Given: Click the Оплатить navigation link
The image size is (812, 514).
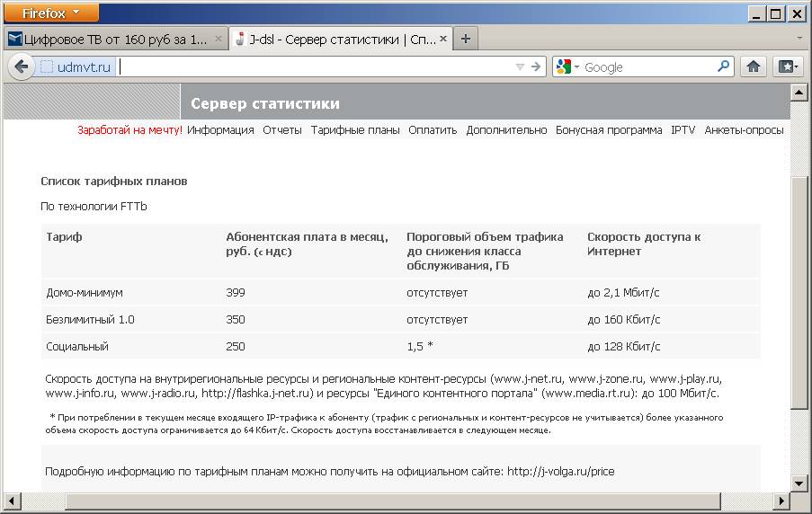Looking at the screenshot, I should [x=433, y=130].
